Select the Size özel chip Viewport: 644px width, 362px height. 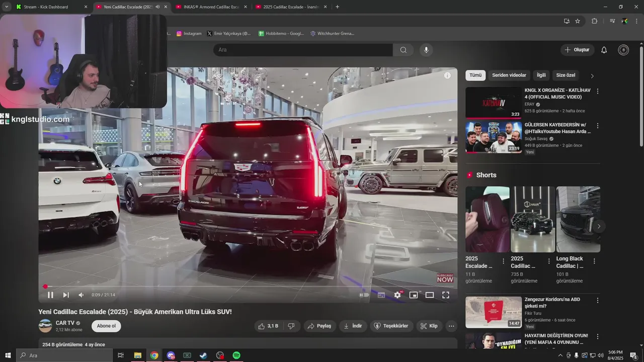[566, 75]
